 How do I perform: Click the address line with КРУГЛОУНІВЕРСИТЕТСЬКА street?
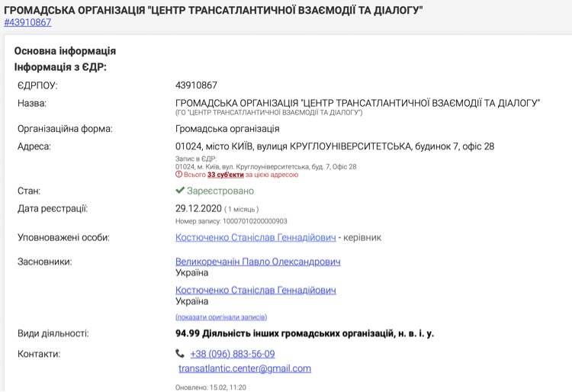(x=335, y=146)
